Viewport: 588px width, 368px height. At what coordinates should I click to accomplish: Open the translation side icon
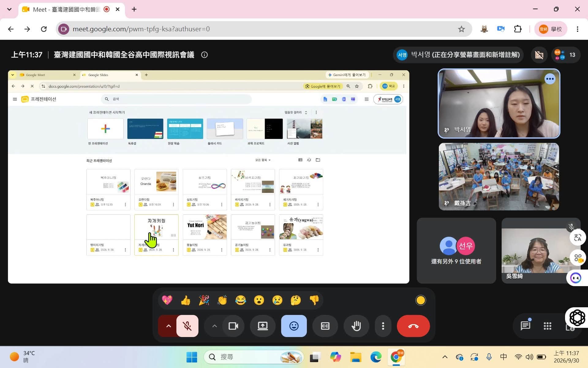tap(578, 238)
